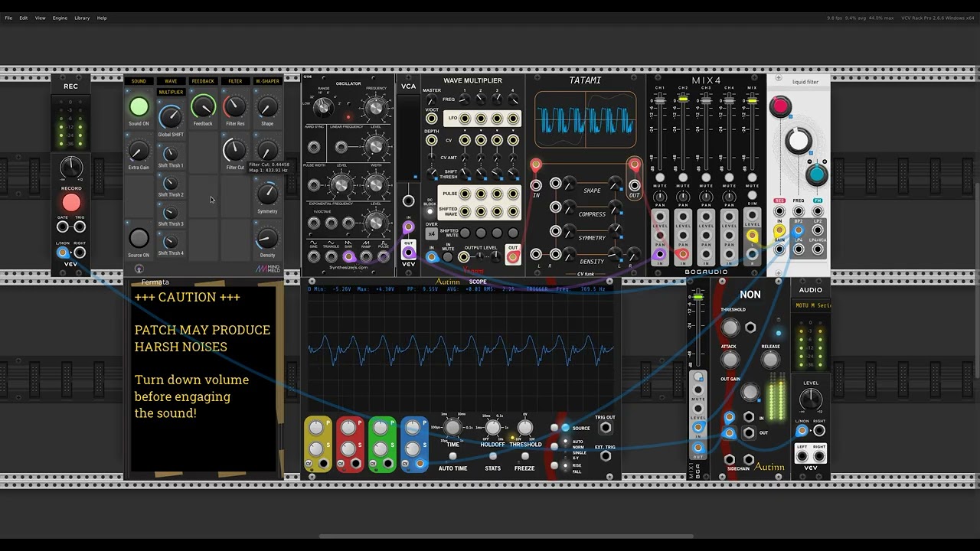Click the CH1 PAN knob on MIX4

point(660,197)
